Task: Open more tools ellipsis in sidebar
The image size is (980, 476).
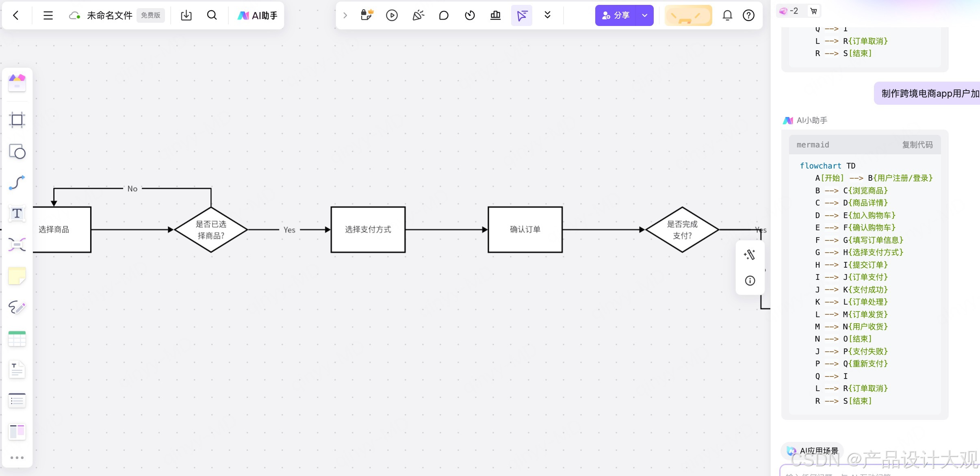Action: (17, 458)
